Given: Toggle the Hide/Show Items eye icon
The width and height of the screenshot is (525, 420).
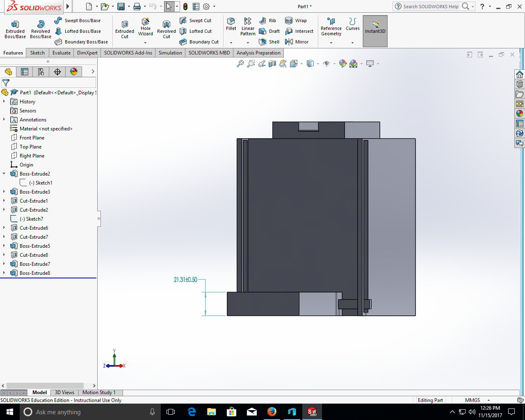Looking at the screenshot, I should (x=326, y=64).
